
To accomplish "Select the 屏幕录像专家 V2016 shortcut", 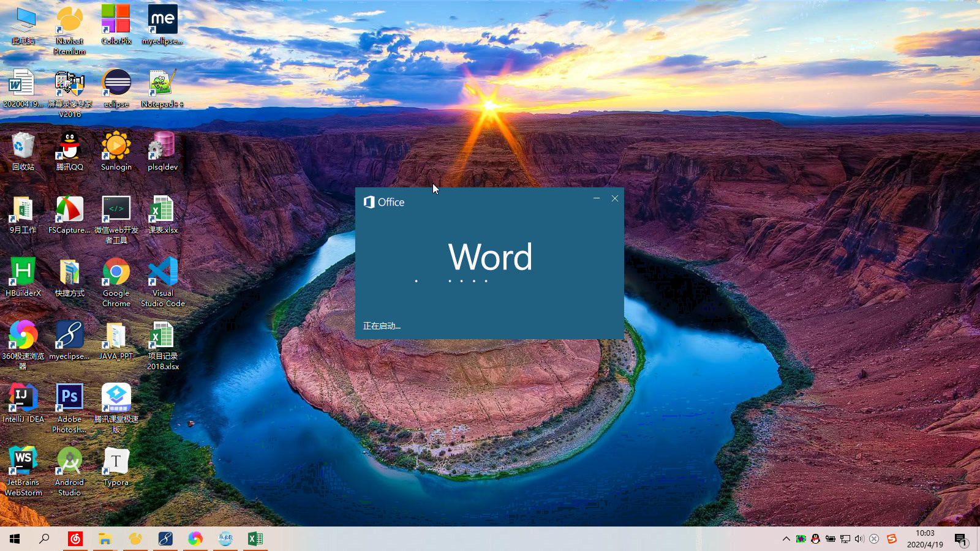I will (x=69, y=93).
